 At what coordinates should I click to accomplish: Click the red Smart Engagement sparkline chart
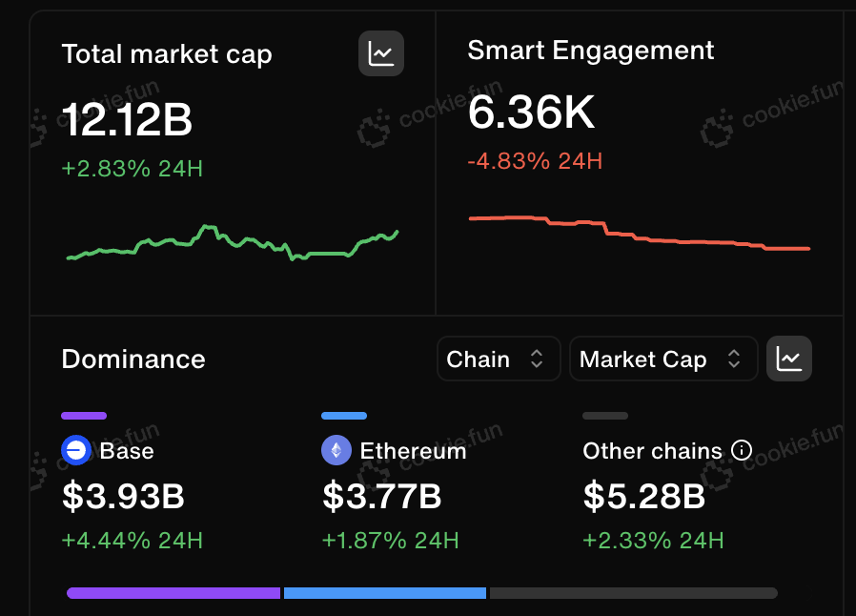(x=640, y=234)
